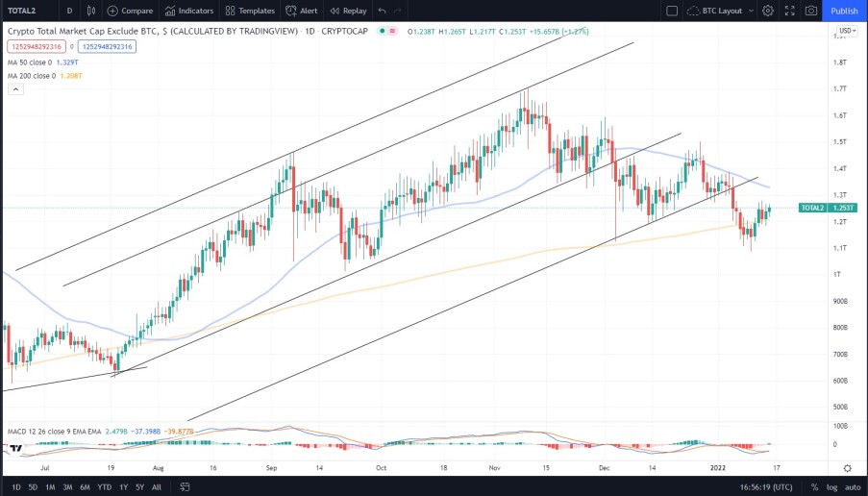Create a new Alert
868x496 pixels.
(302, 11)
